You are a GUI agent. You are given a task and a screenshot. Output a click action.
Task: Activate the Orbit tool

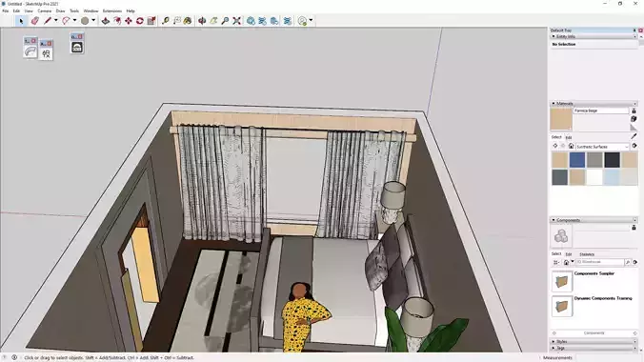pyautogui.click(x=202, y=21)
